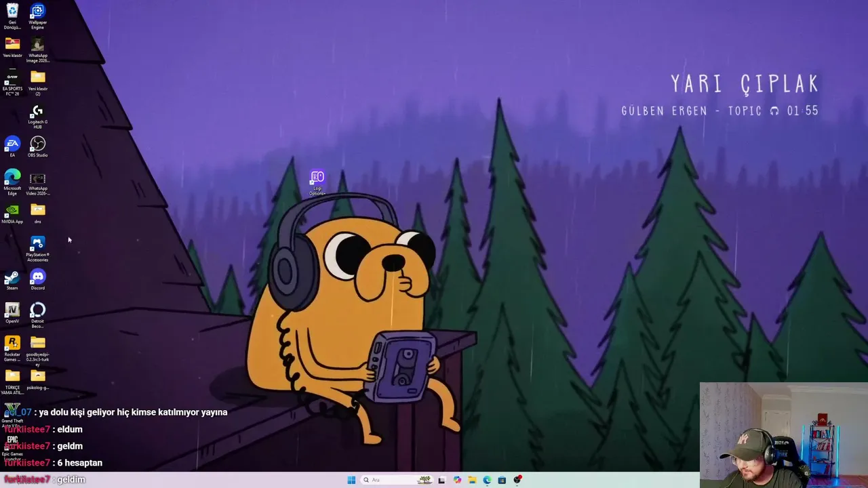
Task: Open the TÜRKÇE YAMA folder
Action: 12,382
